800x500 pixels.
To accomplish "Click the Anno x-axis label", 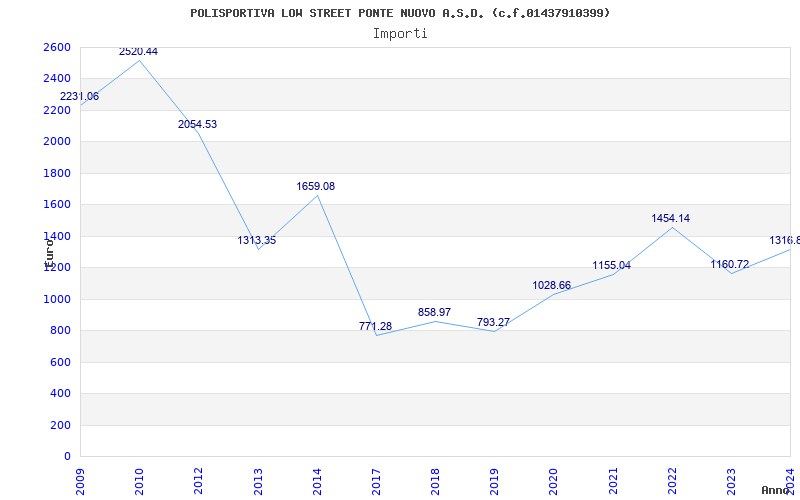I will click(776, 490).
